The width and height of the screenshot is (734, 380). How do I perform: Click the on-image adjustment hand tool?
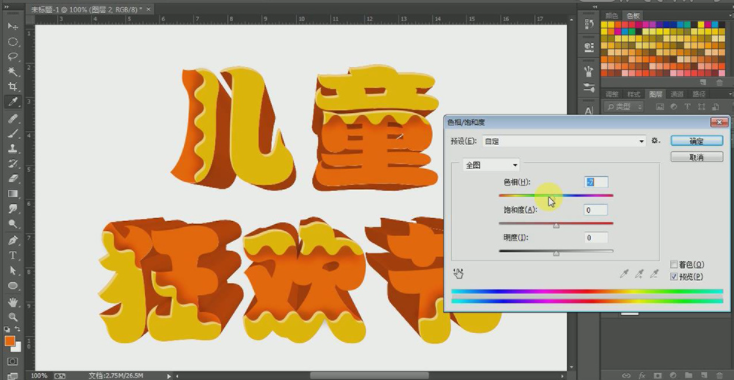[x=458, y=273]
